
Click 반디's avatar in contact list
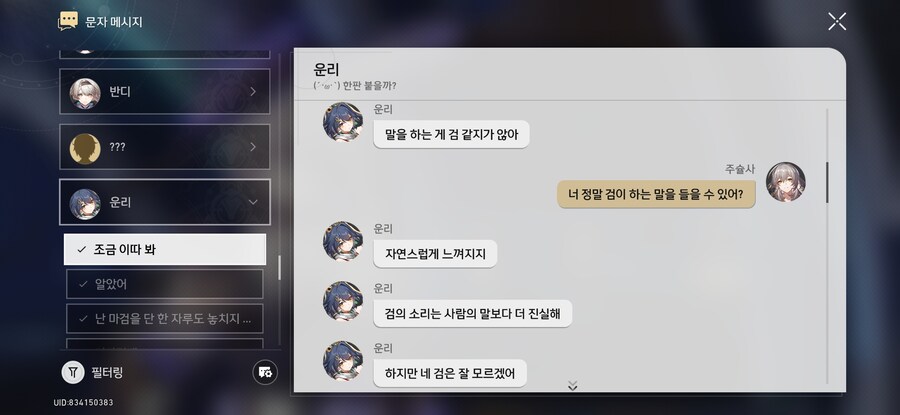tap(85, 92)
